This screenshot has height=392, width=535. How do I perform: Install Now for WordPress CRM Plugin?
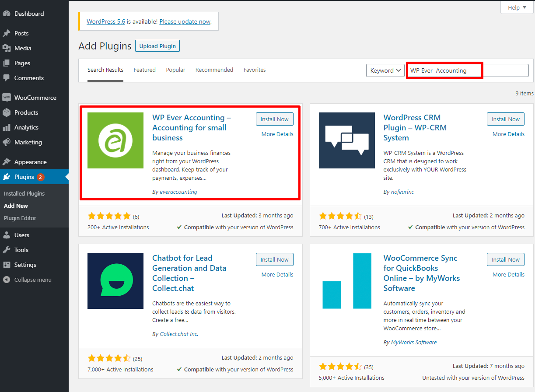tap(506, 119)
